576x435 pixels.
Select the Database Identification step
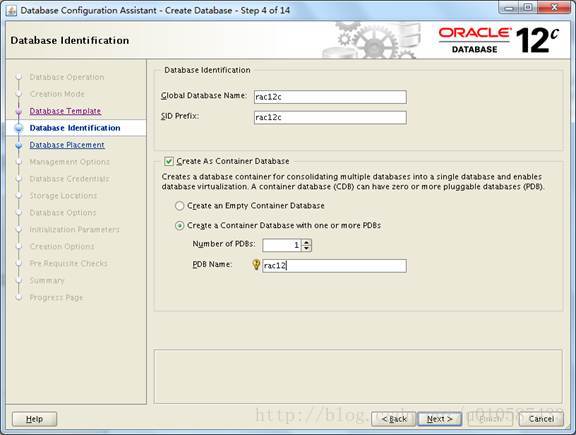click(75, 128)
